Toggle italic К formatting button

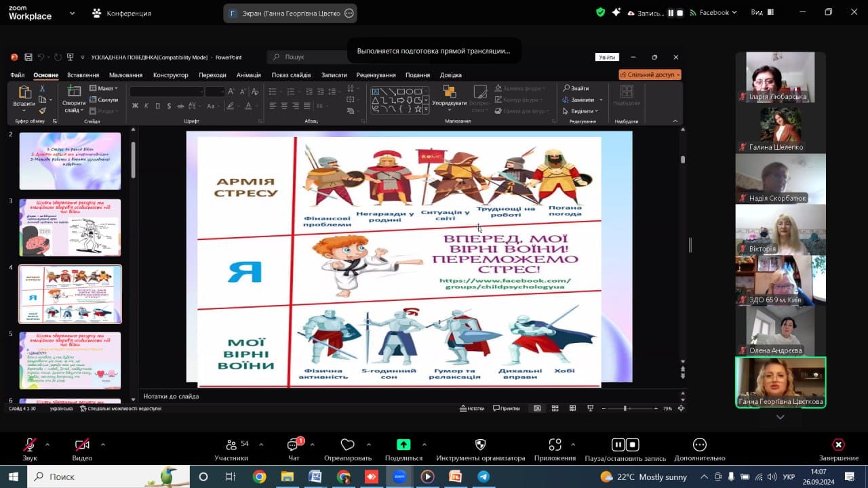pos(146,106)
